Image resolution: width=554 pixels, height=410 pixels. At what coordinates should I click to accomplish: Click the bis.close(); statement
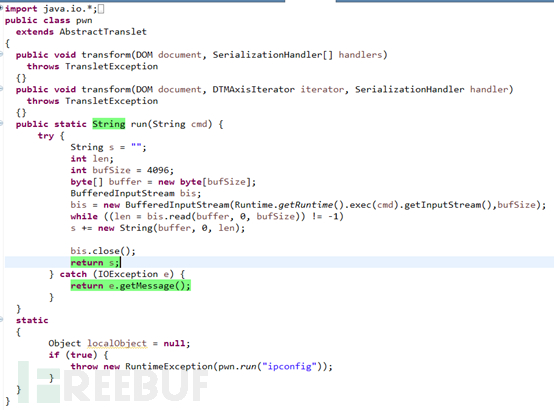point(103,251)
